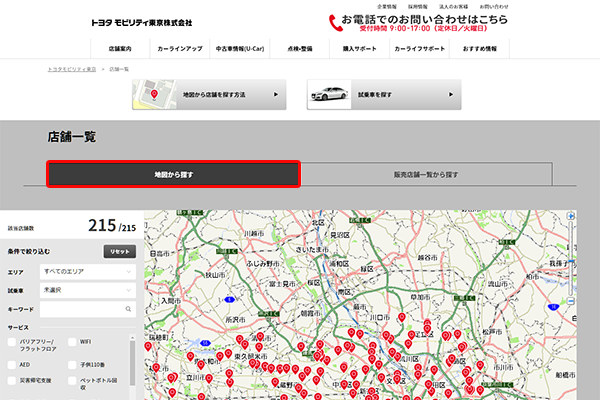
Task: Click the トヨタモビリティ東京 breadcrumb link
Action: pos(72,69)
